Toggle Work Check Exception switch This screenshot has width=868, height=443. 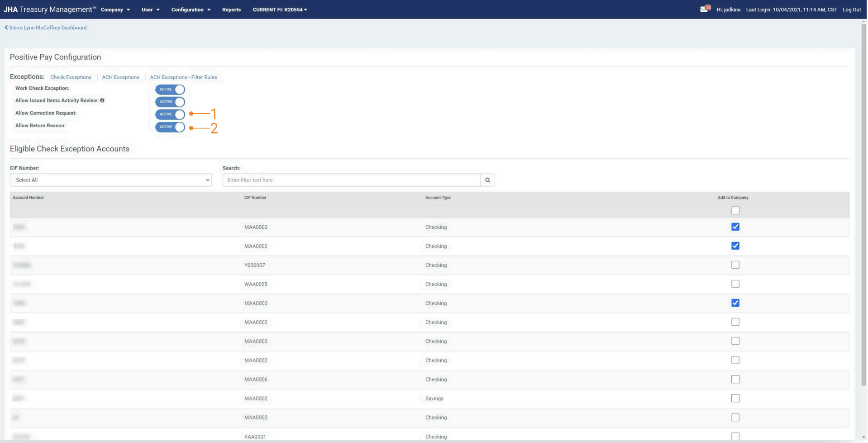coord(170,90)
